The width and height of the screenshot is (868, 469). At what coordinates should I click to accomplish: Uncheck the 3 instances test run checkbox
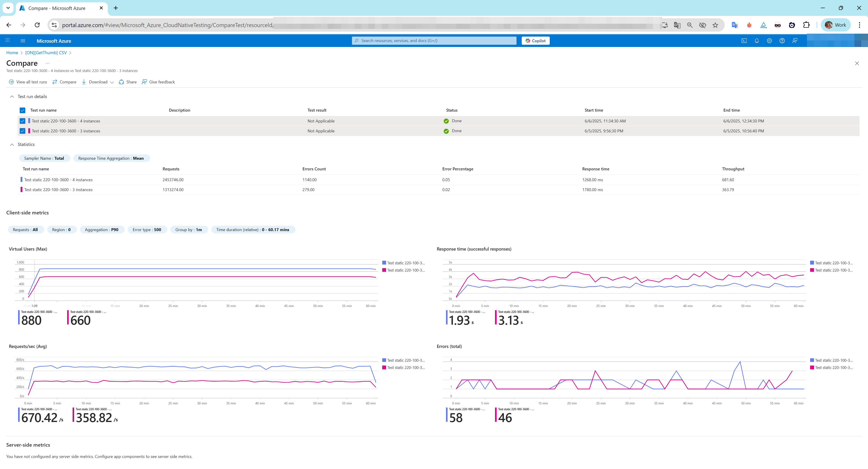pyautogui.click(x=23, y=131)
